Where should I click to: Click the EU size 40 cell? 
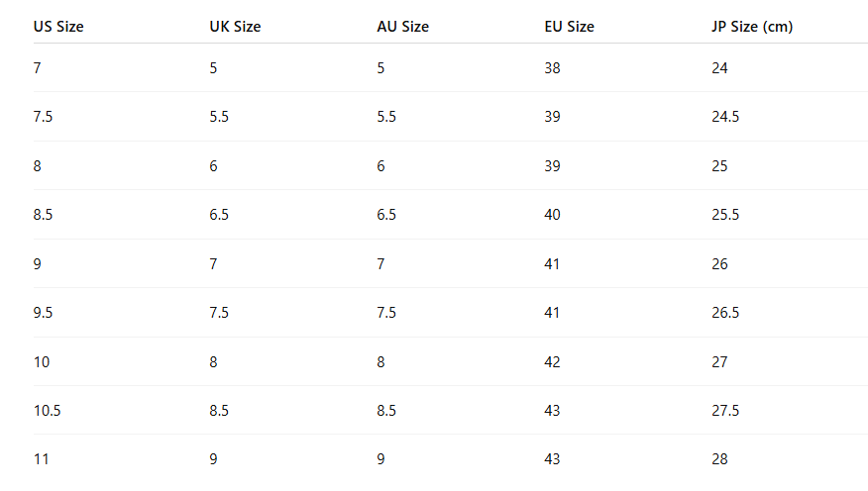tap(552, 215)
